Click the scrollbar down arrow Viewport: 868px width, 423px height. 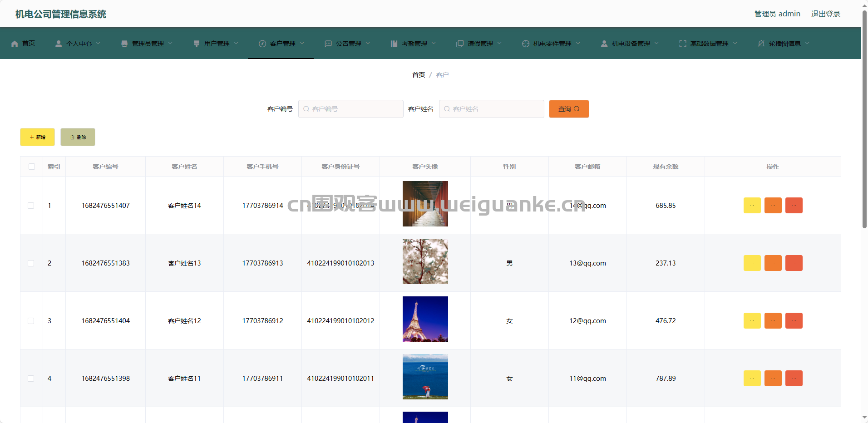864,418
